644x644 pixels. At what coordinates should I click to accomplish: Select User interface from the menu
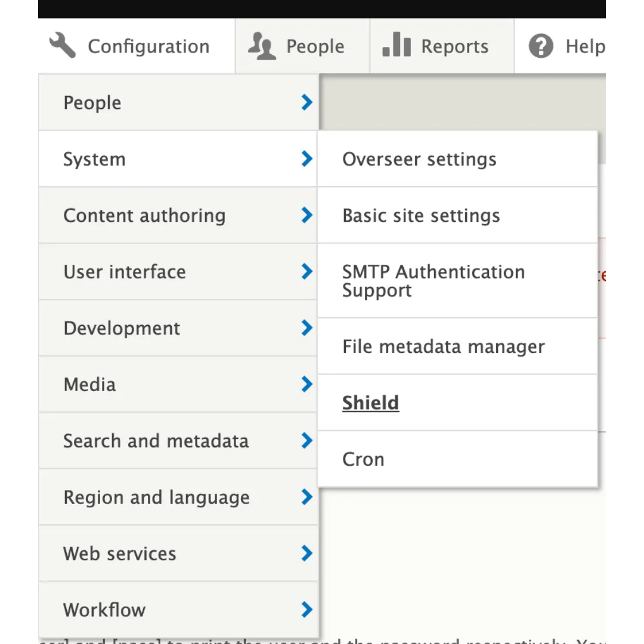click(125, 271)
